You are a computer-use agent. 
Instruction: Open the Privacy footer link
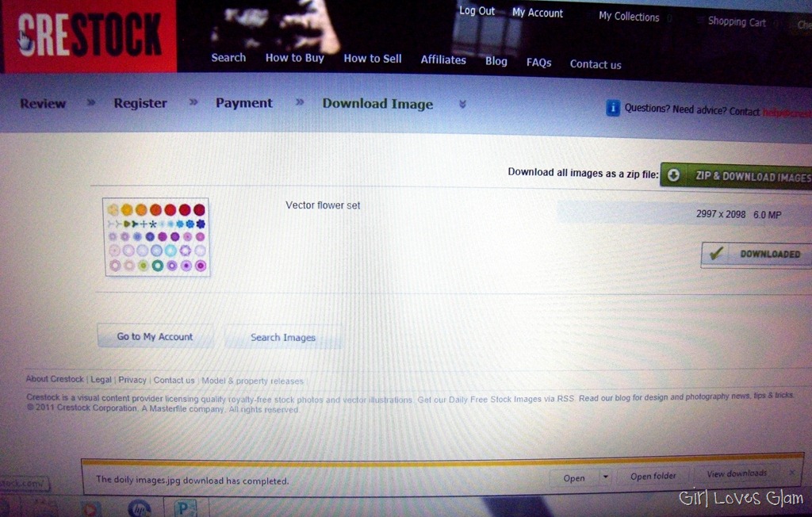click(132, 380)
